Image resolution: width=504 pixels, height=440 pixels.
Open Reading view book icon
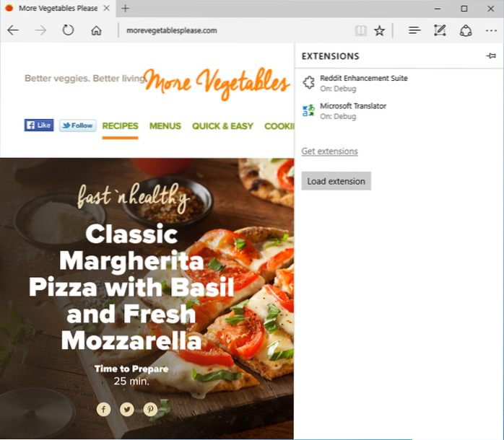[360, 30]
